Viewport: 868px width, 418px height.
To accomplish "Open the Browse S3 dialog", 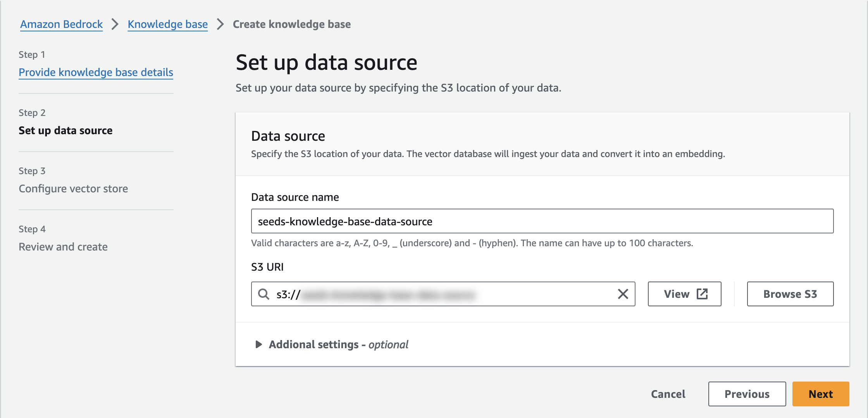I will [790, 294].
